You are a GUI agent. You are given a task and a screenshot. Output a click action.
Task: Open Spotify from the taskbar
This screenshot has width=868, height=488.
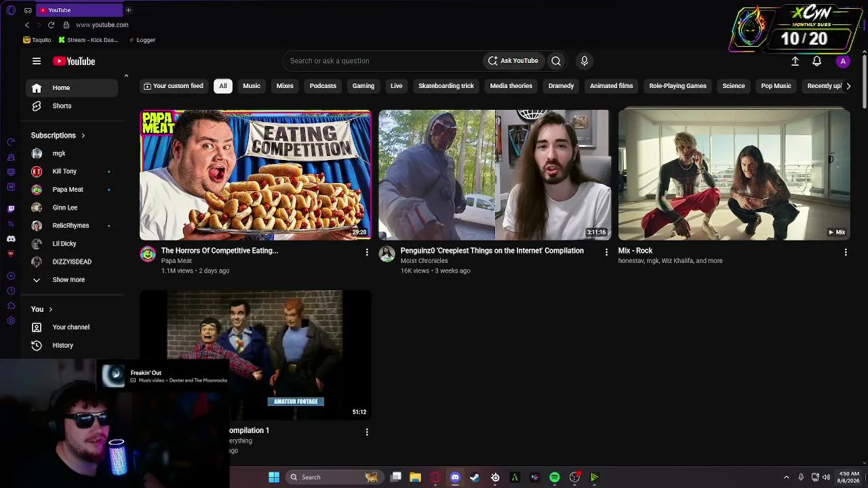[x=555, y=477]
